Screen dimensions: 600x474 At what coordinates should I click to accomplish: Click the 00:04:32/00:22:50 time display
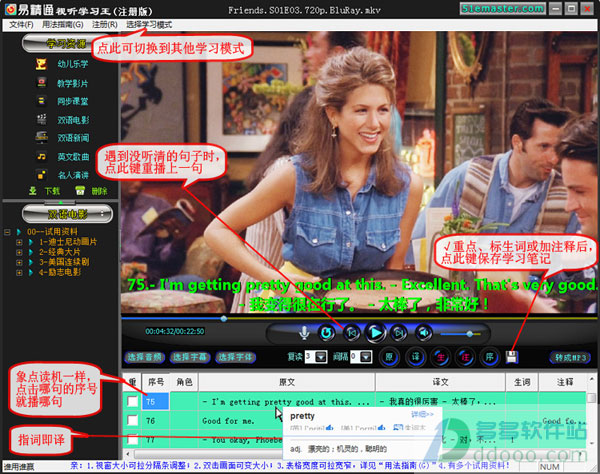click(174, 331)
